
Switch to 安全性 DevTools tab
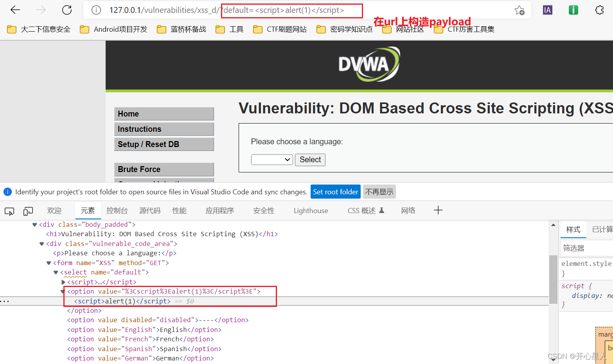pos(264,211)
